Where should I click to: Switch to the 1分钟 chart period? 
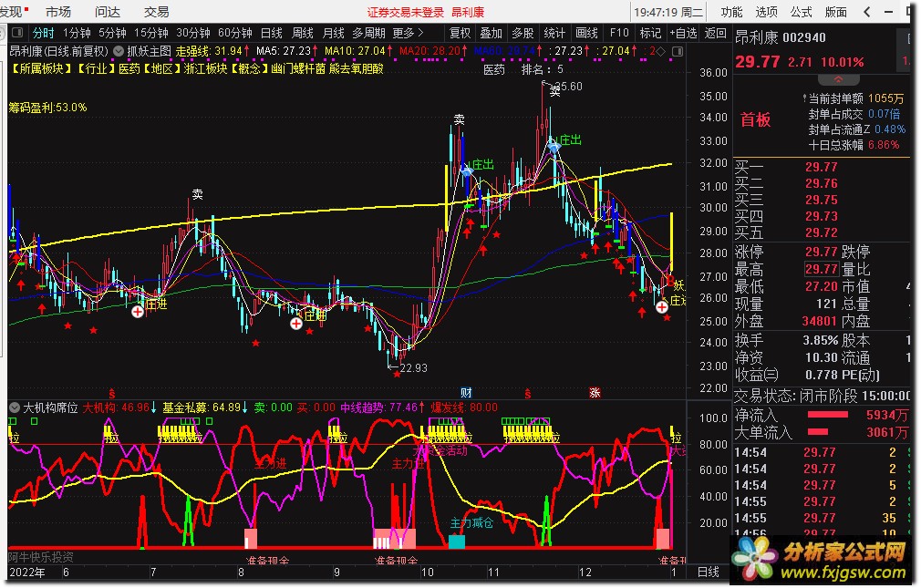tap(77, 33)
